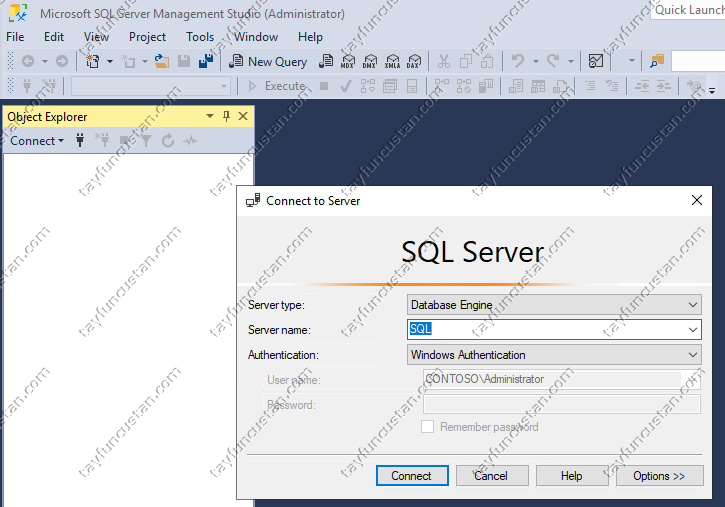Open Analysis Services MDX Query icon
The image size is (725, 507).
348,61
